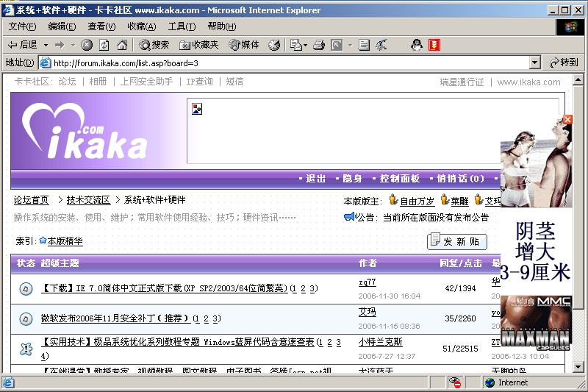Screen dimensions: 588x392
Task: Go to 论坛首页 breadcrumb link
Action: [x=31, y=200]
